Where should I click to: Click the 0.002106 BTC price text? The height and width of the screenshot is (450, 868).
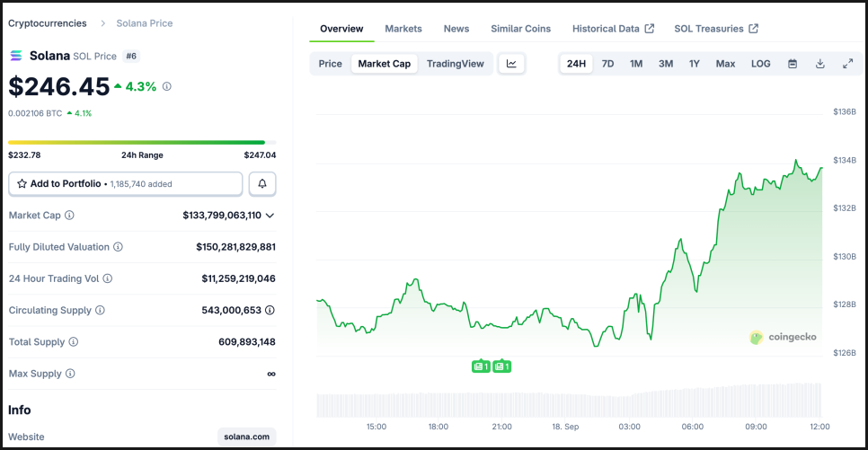35,113
